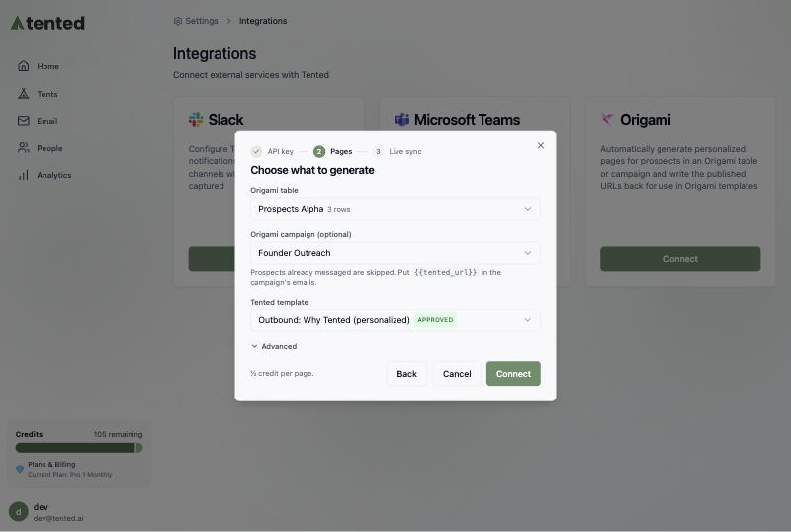Click step 3 Live sync indicator
791x532 pixels.
(378, 151)
